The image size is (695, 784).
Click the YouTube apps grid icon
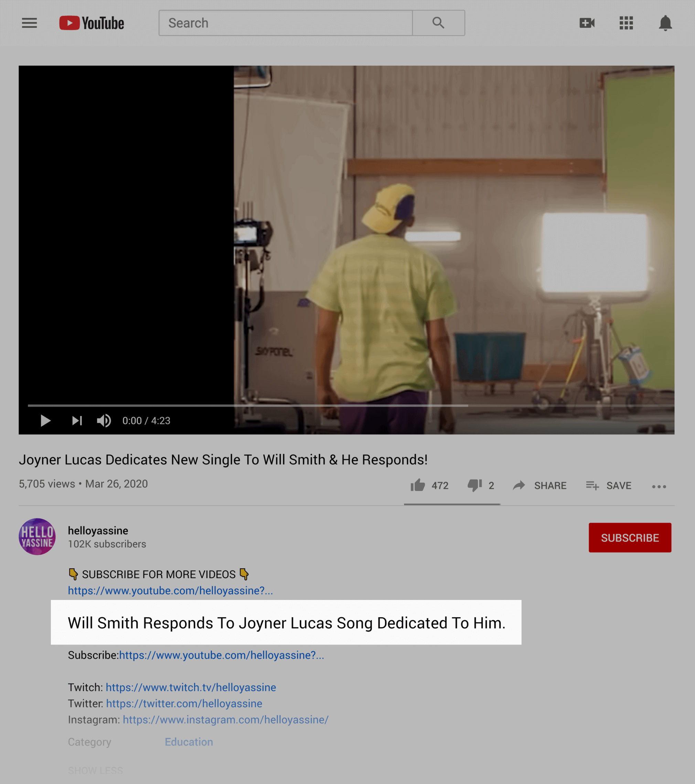(x=627, y=23)
